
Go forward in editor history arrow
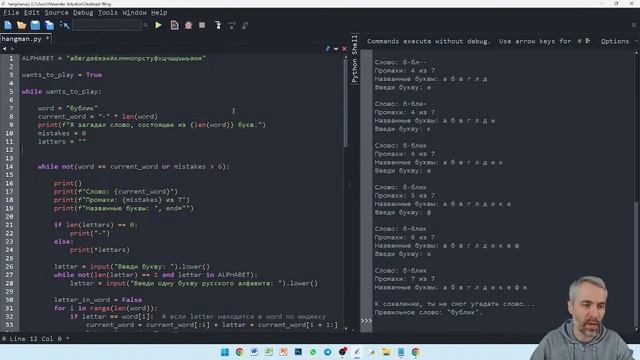pyautogui.click(x=12, y=49)
